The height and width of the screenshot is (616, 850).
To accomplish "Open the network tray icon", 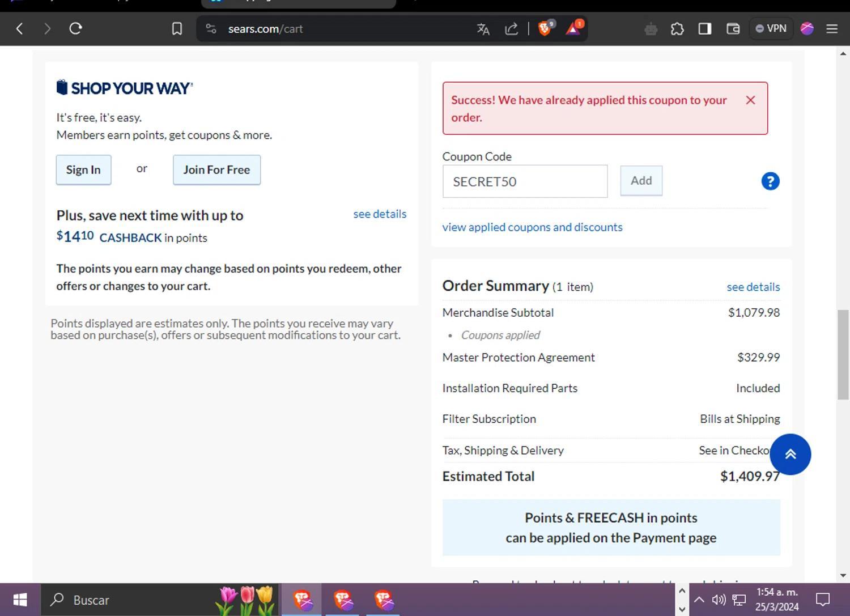I will click(739, 600).
